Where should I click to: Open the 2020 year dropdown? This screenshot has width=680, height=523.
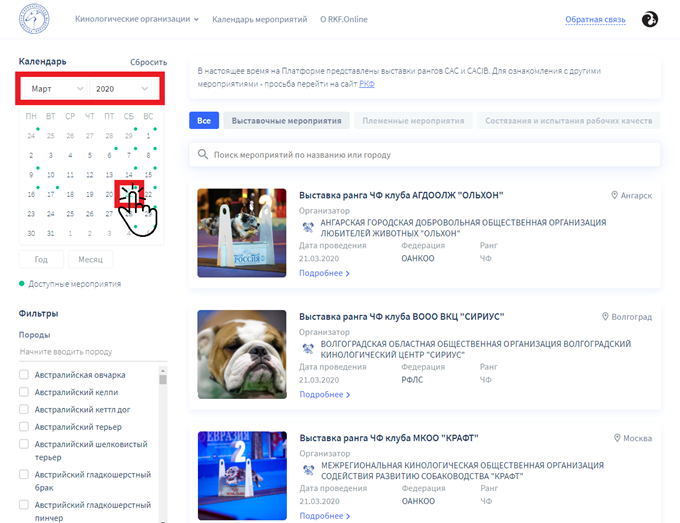pyautogui.click(x=122, y=89)
